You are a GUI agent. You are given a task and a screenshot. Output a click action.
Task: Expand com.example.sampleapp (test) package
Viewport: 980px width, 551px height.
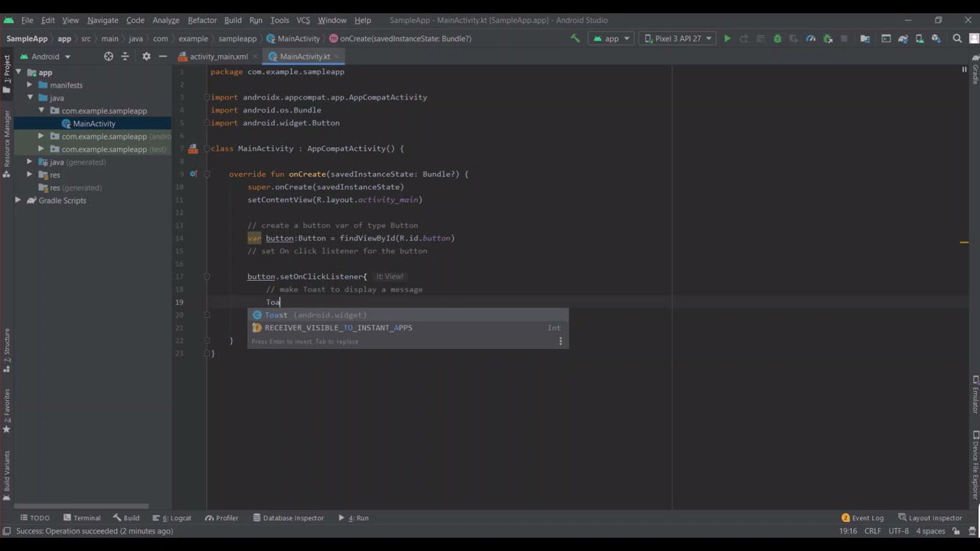pyautogui.click(x=41, y=149)
